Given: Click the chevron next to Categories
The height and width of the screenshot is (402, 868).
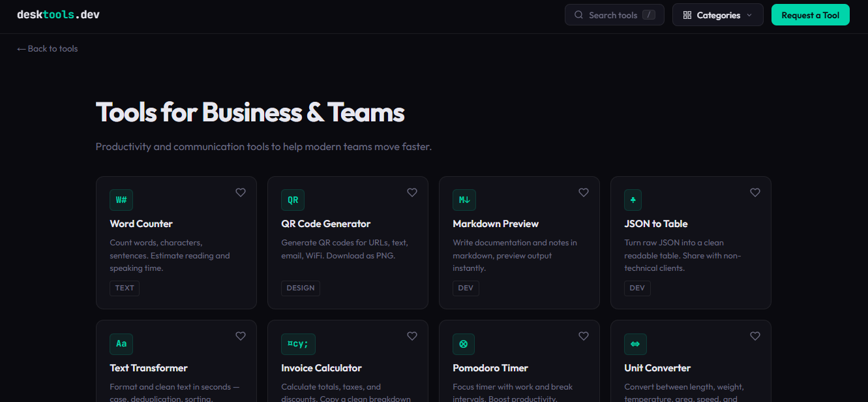Looking at the screenshot, I should 751,15.
